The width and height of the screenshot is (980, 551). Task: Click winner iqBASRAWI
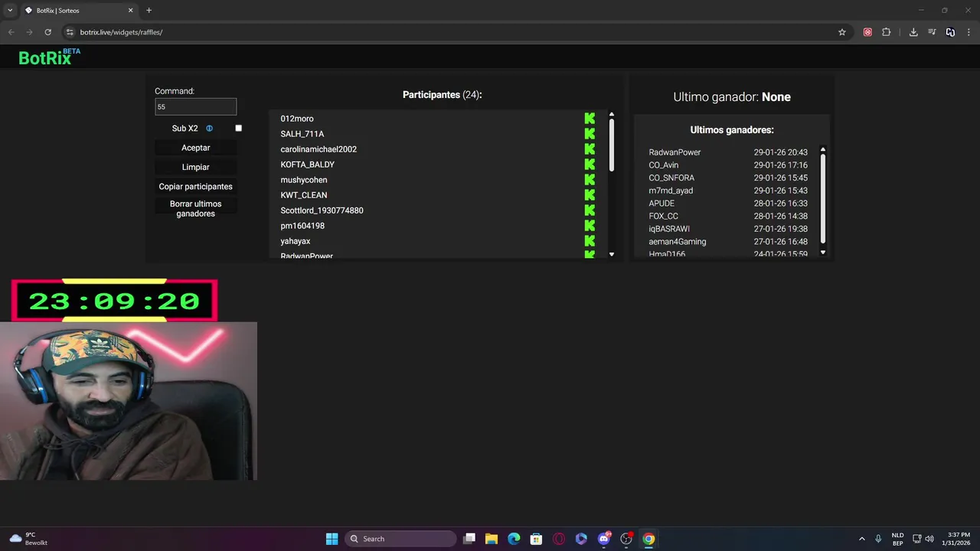669,229
